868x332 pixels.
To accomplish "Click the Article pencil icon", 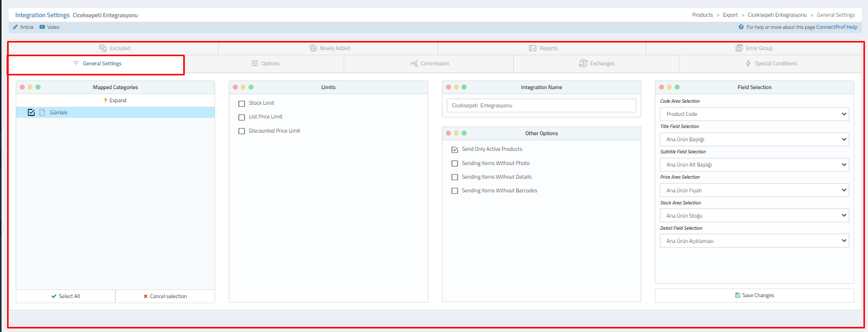I will tap(15, 27).
